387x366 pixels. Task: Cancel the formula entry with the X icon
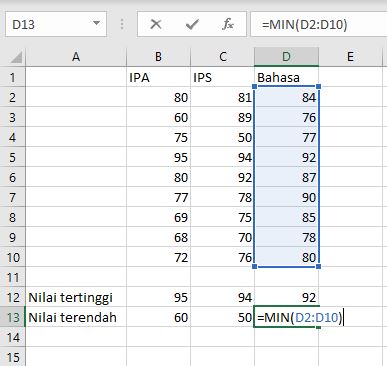[156, 24]
